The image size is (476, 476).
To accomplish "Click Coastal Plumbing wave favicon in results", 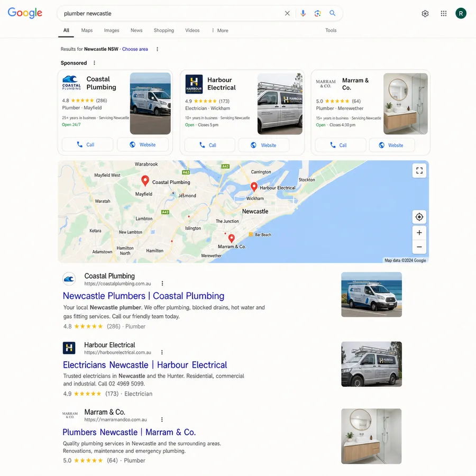I will pos(69,279).
